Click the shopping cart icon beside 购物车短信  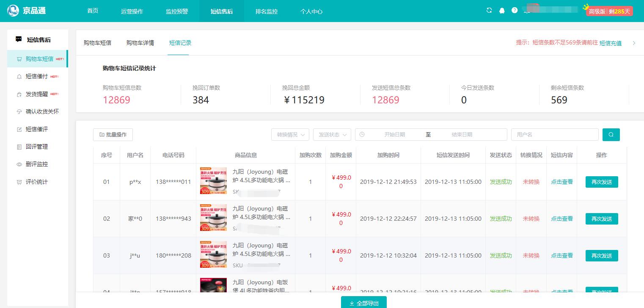pyautogui.click(x=19, y=59)
